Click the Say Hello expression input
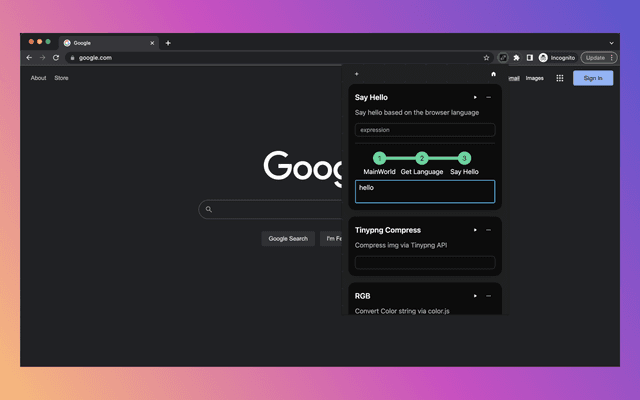This screenshot has height=400, width=640. (425, 130)
